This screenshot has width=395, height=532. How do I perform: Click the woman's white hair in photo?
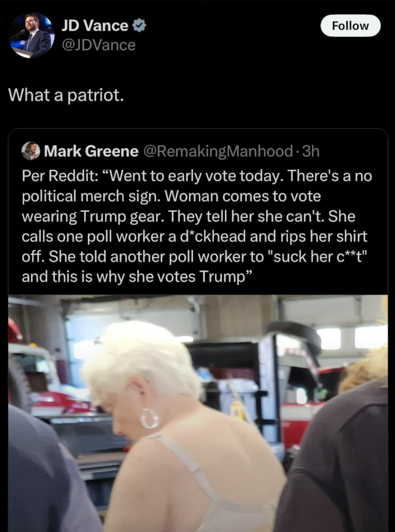[x=140, y=362]
